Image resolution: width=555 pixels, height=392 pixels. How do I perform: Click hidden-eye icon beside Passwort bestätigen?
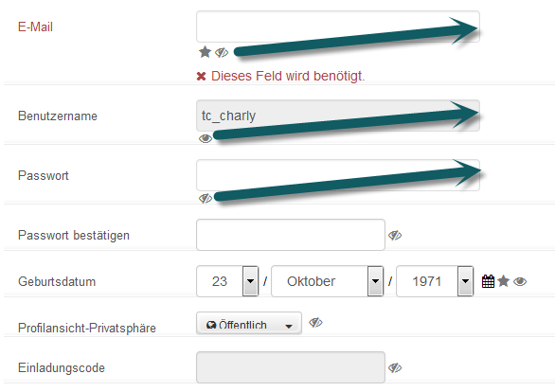click(395, 235)
